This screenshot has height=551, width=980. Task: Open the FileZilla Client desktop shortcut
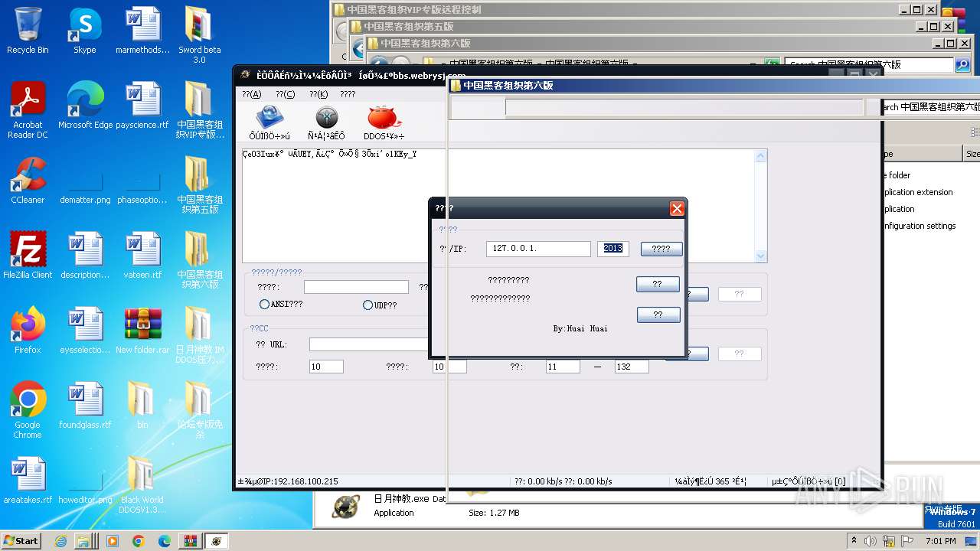28,256
